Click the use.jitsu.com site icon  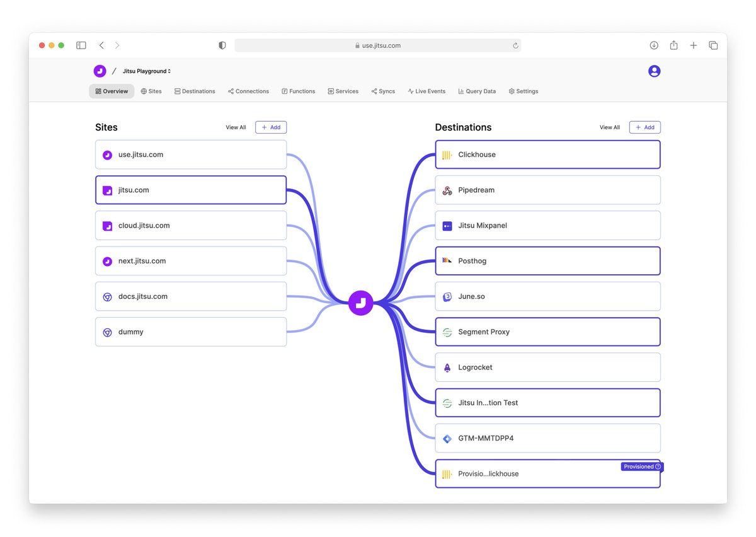tap(107, 155)
